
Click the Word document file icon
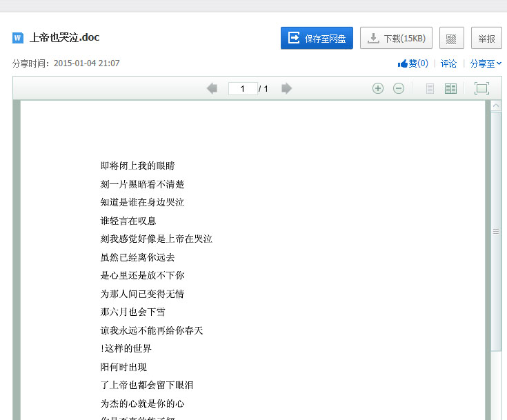pyautogui.click(x=18, y=38)
